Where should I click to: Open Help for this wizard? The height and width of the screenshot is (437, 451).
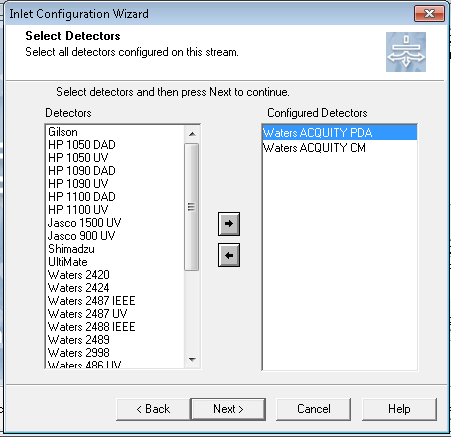tap(399, 409)
